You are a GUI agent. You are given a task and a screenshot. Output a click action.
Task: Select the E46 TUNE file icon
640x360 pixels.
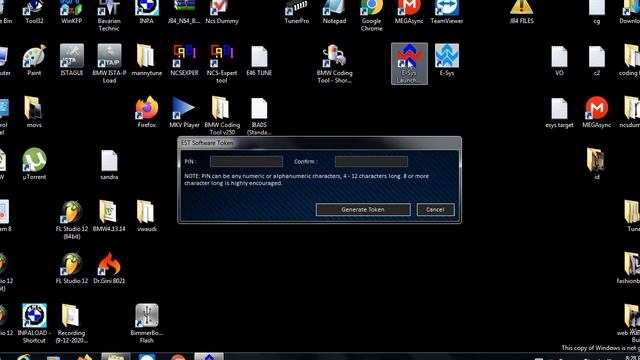tap(259, 60)
